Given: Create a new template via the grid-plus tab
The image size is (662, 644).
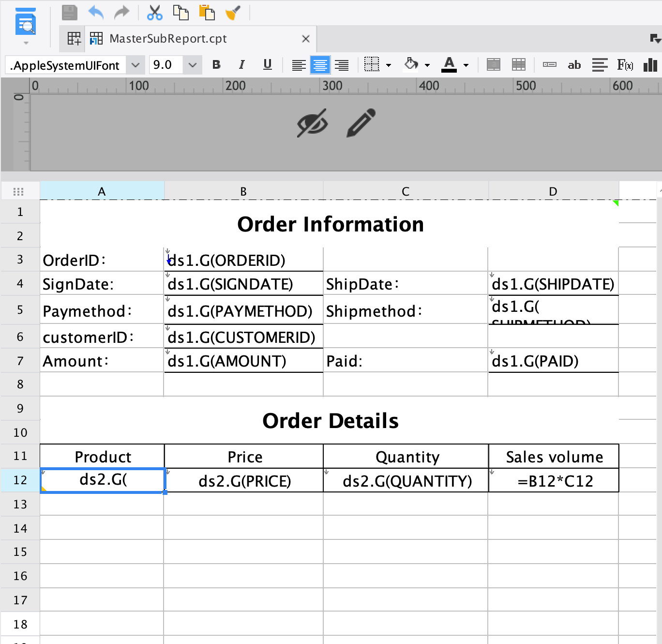Looking at the screenshot, I should point(73,38).
